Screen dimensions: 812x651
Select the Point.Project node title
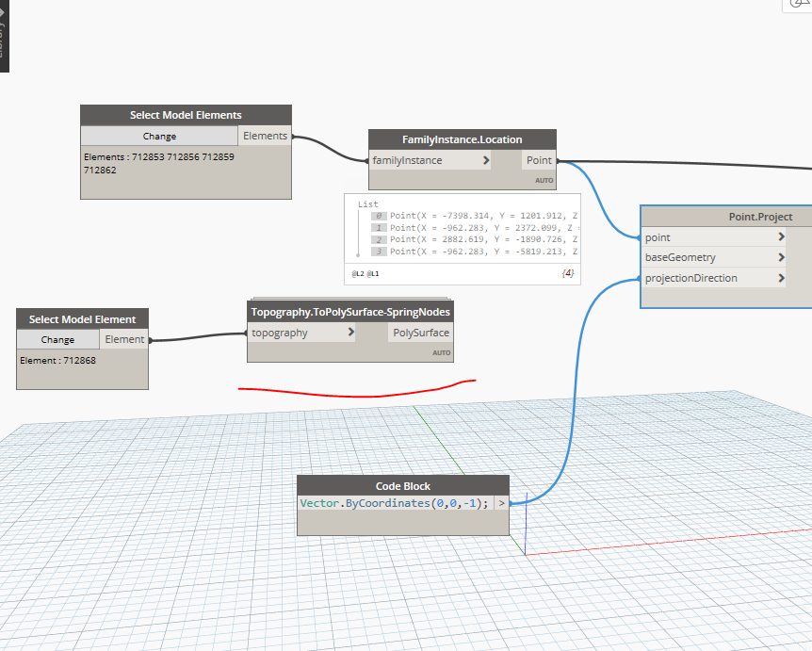(760, 217)
